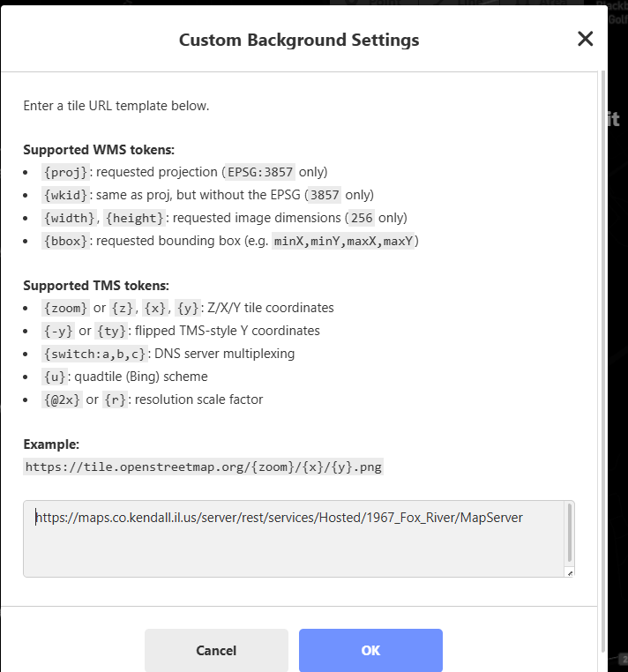Click the {zoom} token code
Image resolution: width=628 pixels, height=672 pixels.
point(65,308)
